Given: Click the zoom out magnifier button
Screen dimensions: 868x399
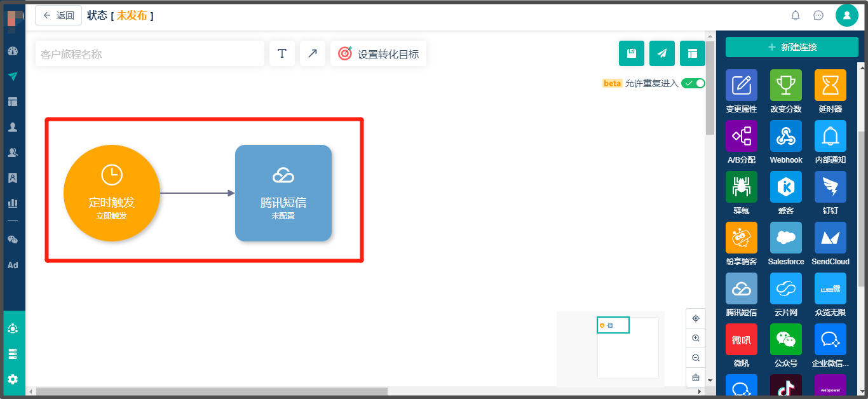Looking at the screenshot, I should (696, 358).
